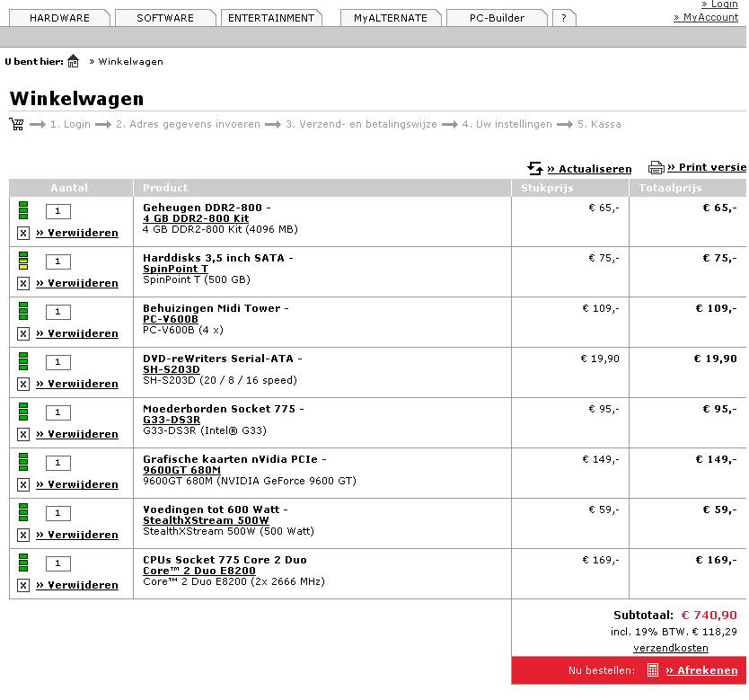This screenshot has width=749, height=700.
Task: Switch to the PC-Builder tab
Action: pos(497,18)
